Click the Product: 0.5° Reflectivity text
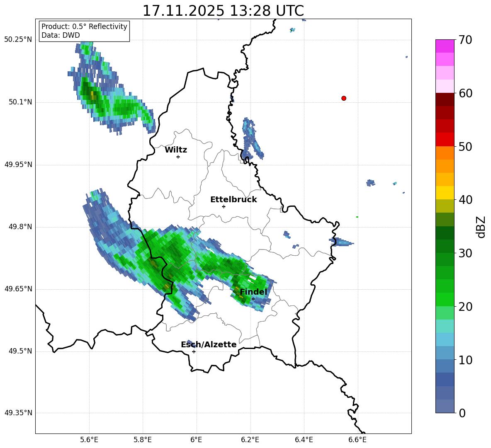Image resolution: width=491 pixels, height=448 pixels. pyautogui.click(x=84, y=27)
